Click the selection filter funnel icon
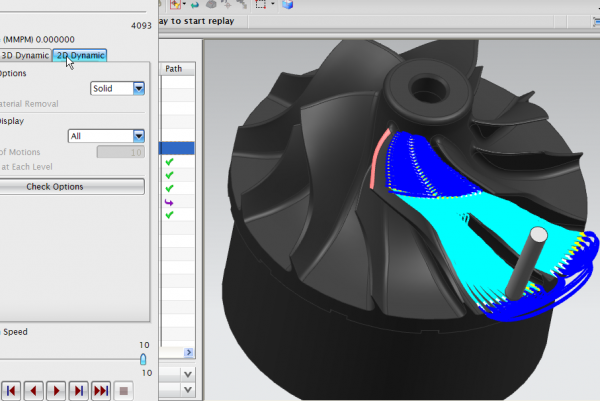This screenshot has height=401, width=600. [175, 4]
